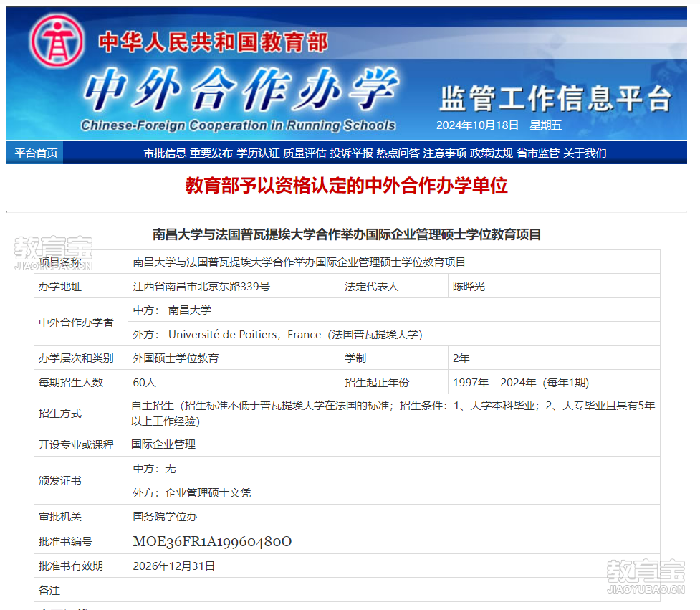Click the red heading 教育部予以资格认定的中外合作办学单位
700x610 pixels.
347,186
